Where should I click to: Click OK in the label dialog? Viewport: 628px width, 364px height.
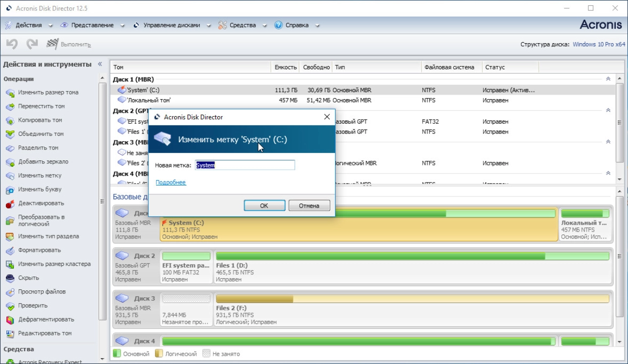tap(264, 206)
